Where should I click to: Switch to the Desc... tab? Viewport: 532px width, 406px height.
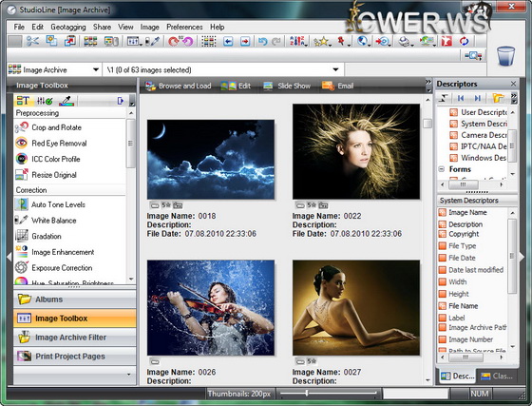coord(457,377)
